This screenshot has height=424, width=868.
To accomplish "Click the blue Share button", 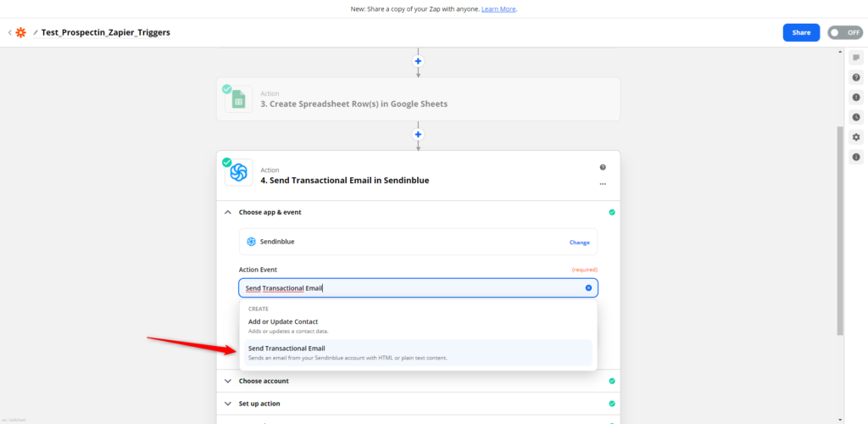I will click(801, 33).
